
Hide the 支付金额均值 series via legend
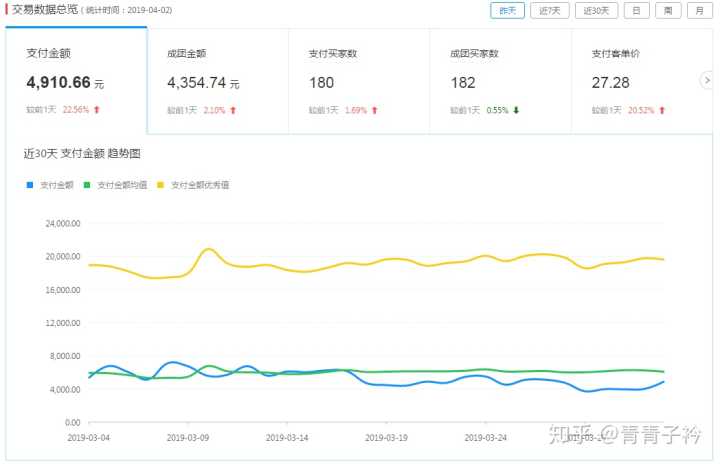(x=122, y=185)
